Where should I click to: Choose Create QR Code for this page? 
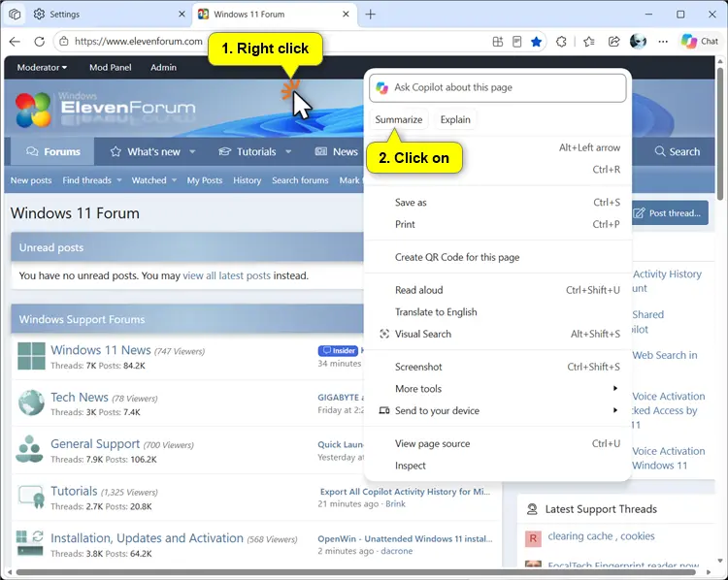click(498, 257)
